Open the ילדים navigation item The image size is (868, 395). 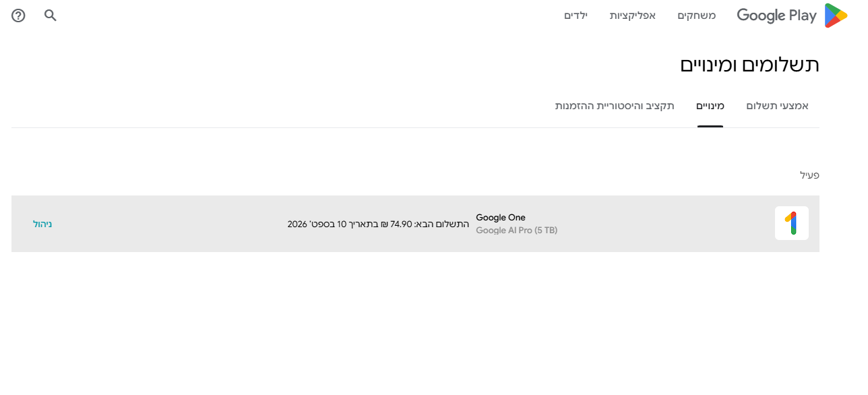pyautogui.click(x=576, y=15)
